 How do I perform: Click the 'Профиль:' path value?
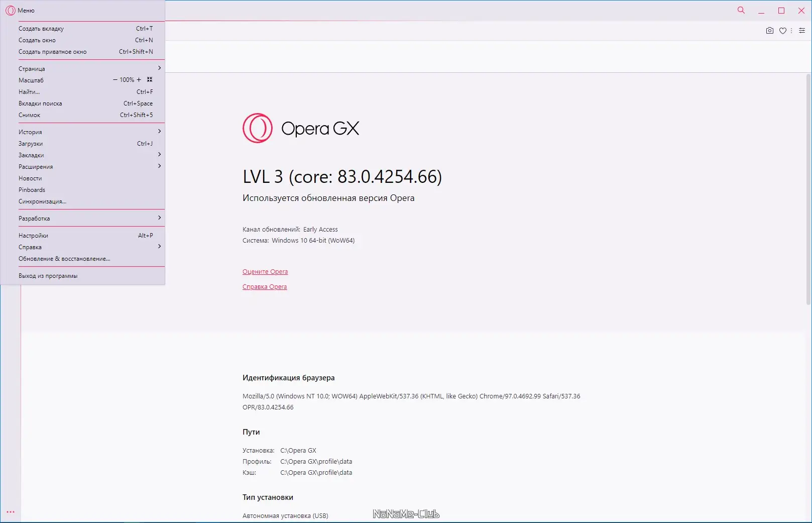[x=316, y=462]
